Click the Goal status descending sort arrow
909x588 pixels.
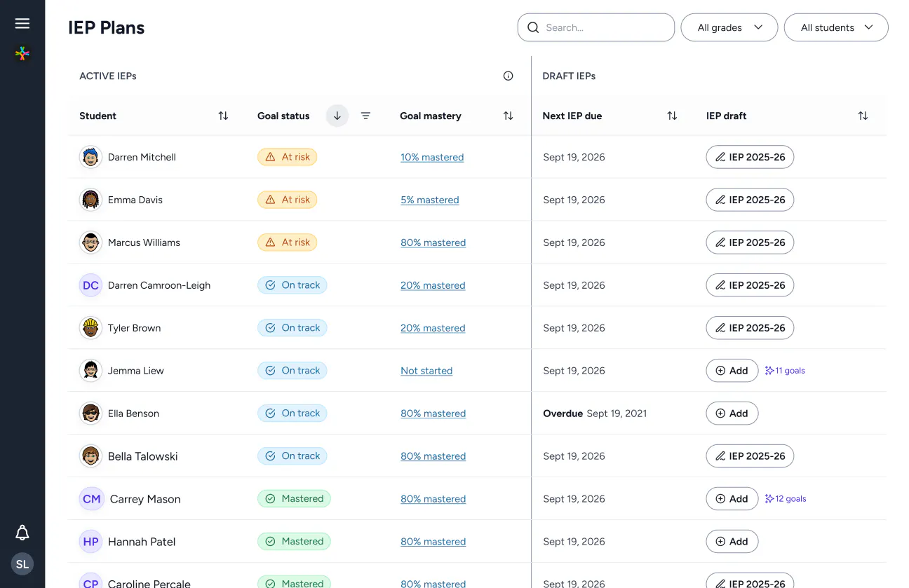tap(337, 116)
